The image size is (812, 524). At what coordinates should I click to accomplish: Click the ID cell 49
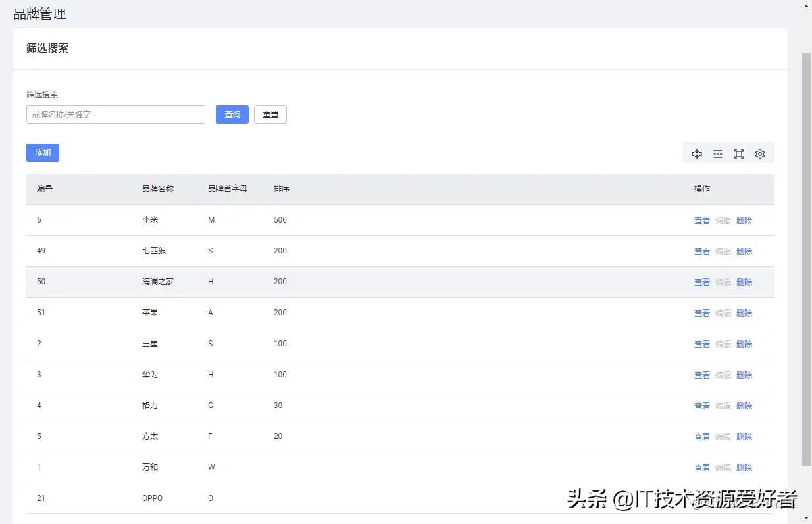41,251
